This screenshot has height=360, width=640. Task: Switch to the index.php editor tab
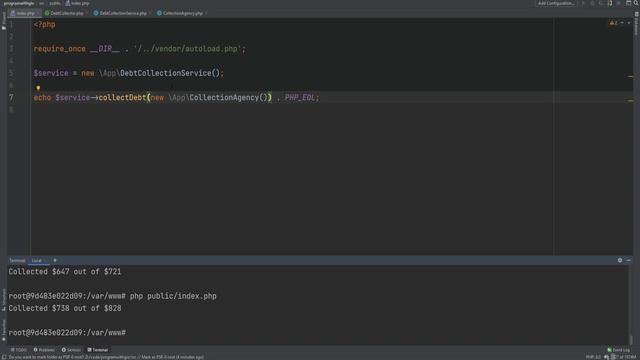click(24, 13)
